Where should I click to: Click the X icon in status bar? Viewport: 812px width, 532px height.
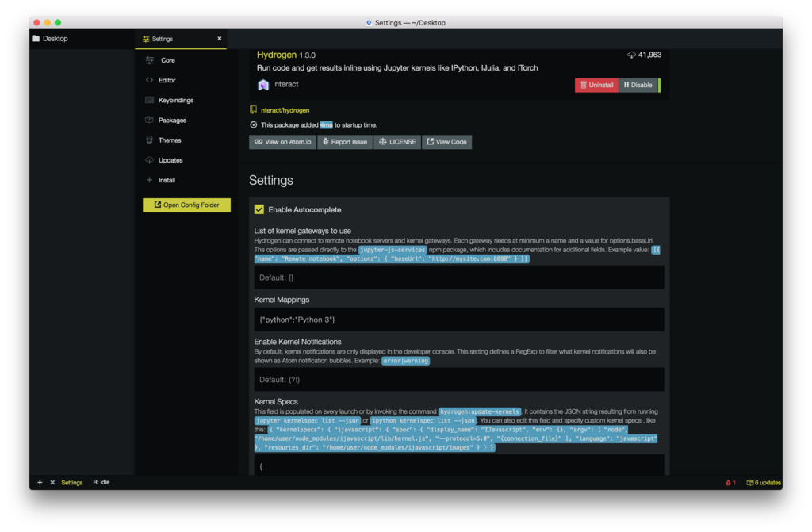coord(52,482)
